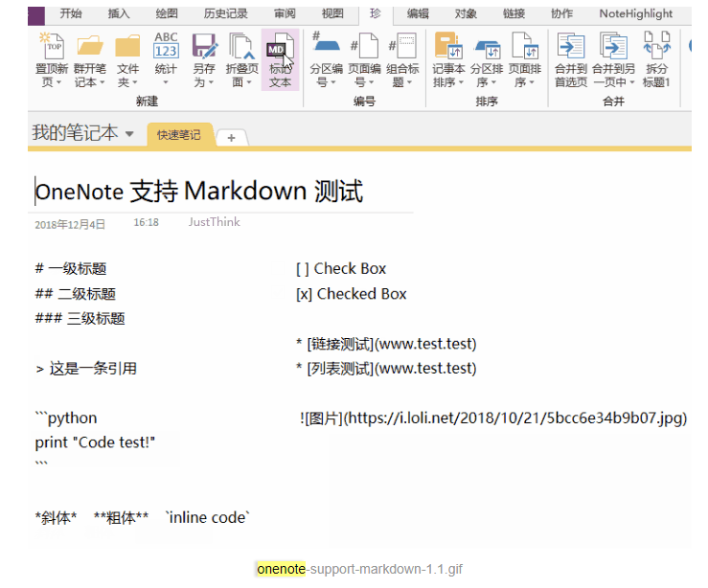Click the MD 标记文本 markdown icon
This screenshot has width=708, height=588.
(281, 46)
